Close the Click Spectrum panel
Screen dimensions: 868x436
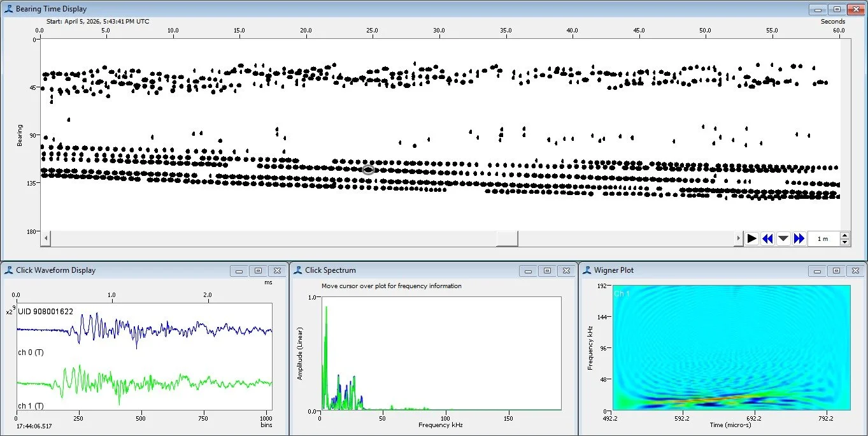tap(566, 270)
